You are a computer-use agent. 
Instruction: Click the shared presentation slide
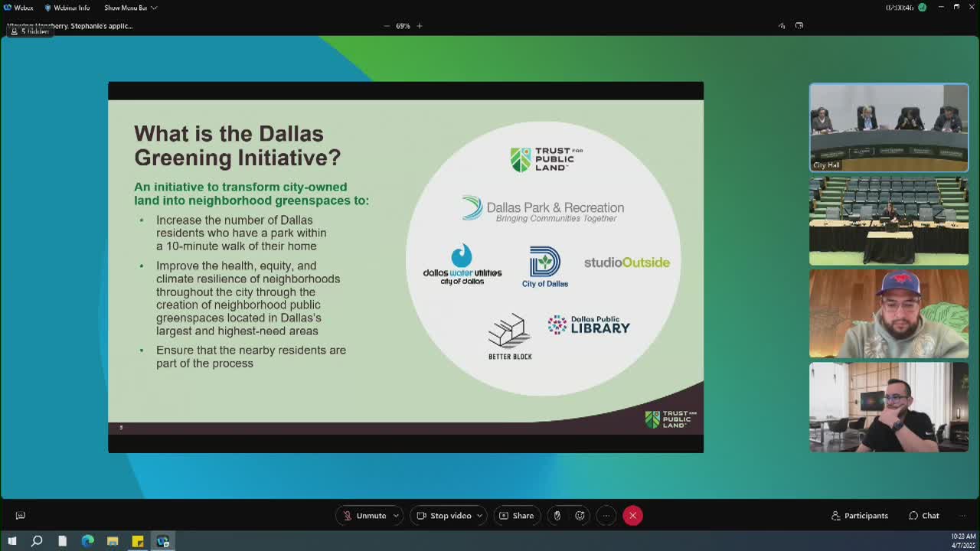[406, 267]
